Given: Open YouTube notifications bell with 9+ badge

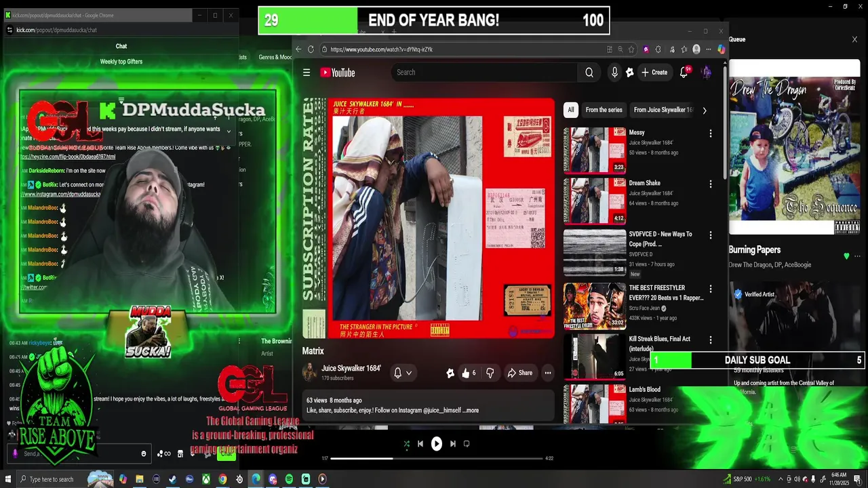Looking at the screenshot, I should click(684, 72).
